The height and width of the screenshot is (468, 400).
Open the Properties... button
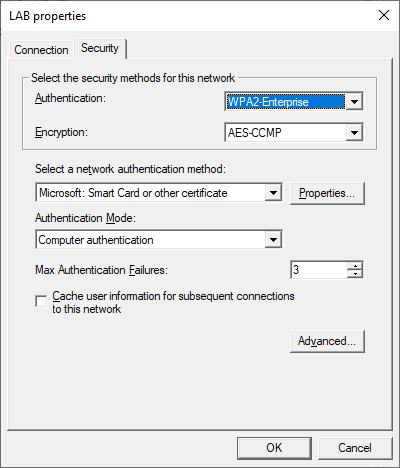tap(327, 193)
